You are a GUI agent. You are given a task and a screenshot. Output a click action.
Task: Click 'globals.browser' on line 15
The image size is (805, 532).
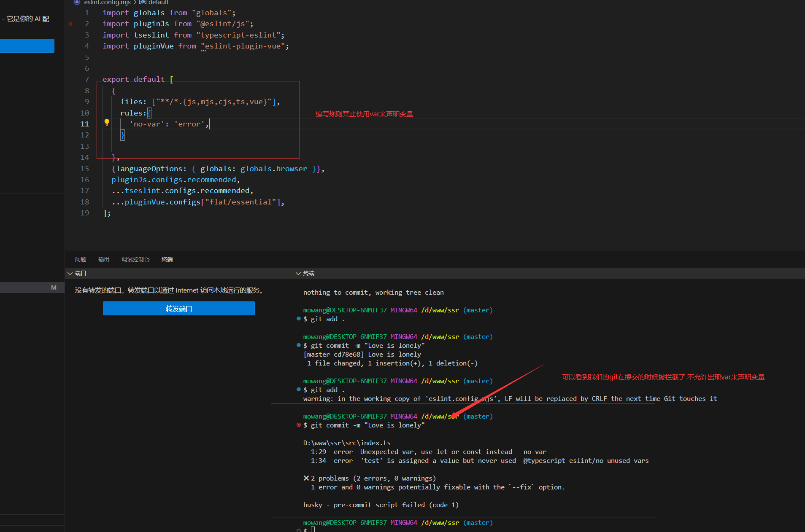click(274, 169)
